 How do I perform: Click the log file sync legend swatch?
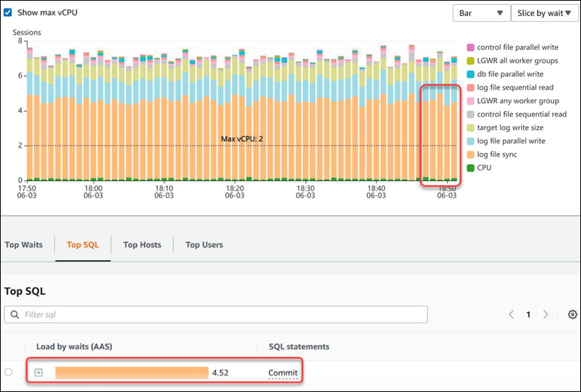(471, 154)
